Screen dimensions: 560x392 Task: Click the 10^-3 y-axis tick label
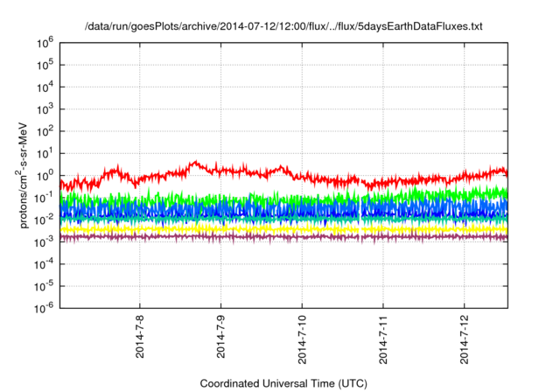(x=44, y=242)
